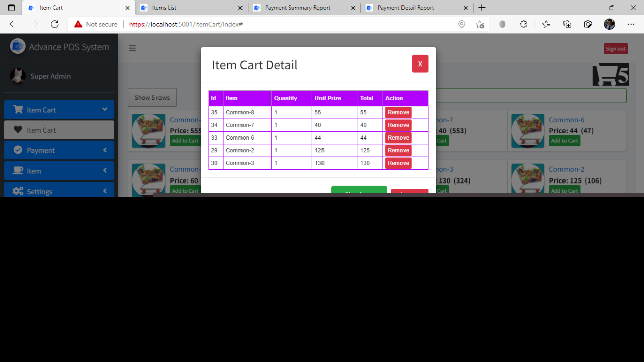644x362 pixels.
Task: Click the Quantity column header
Action: tap(292, 98)
